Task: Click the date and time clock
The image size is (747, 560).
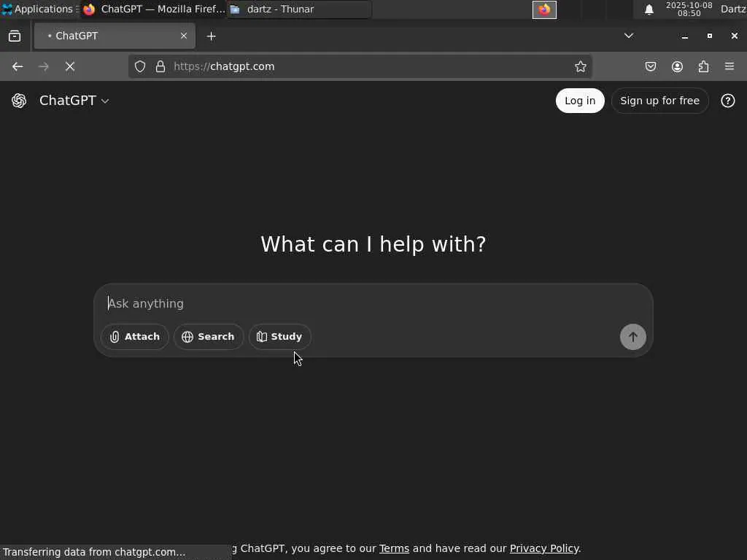Action: (689, 9)
